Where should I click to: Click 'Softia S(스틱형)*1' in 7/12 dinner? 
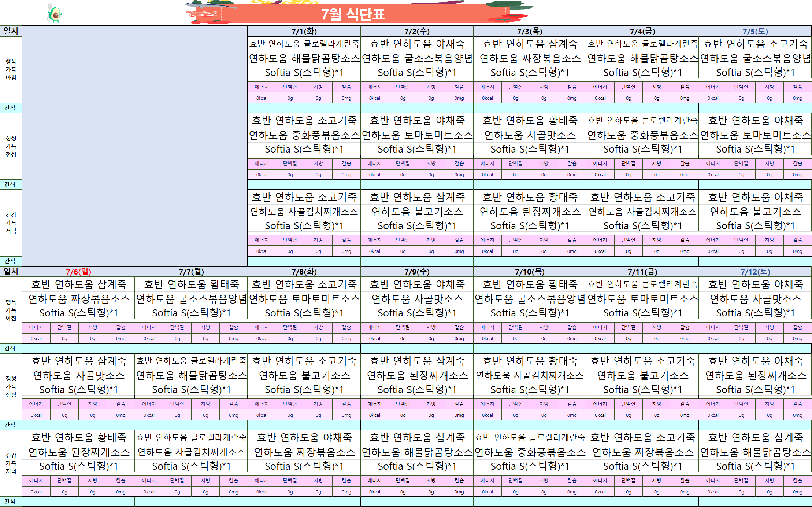tap(755, 466)
